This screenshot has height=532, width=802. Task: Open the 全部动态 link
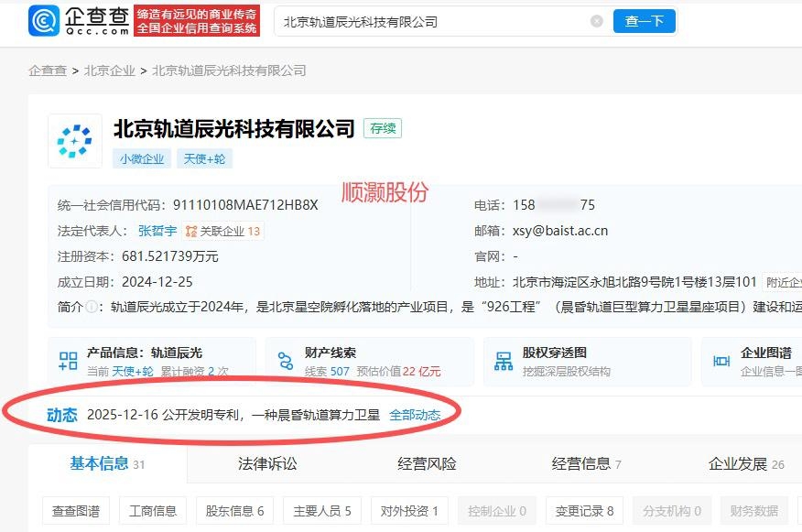415,415
